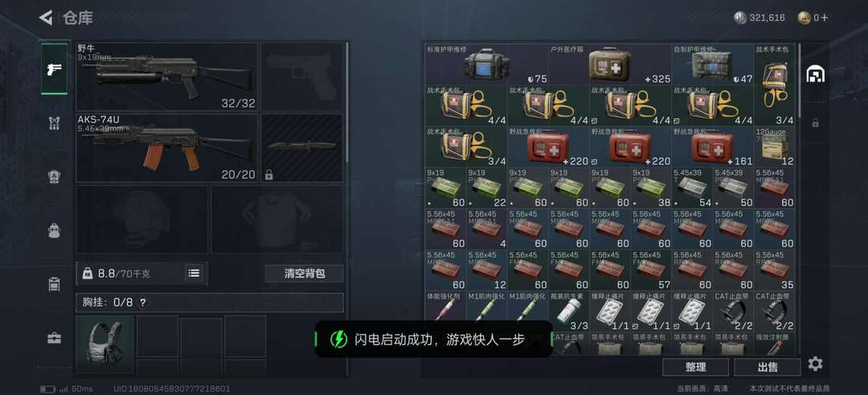Select the weapons pistol tab in sidebar
This screenshot has width=868, height=395.
coord(55,69)
